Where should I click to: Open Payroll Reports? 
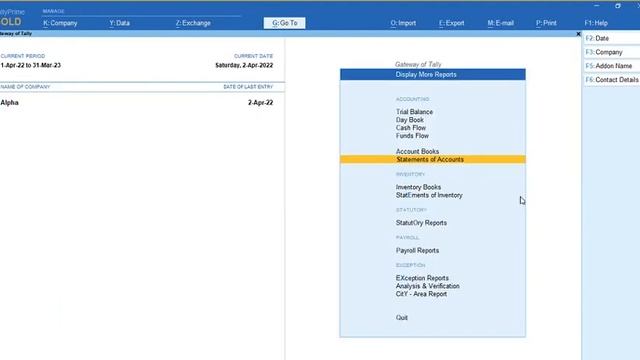click(x=417, y=251)
